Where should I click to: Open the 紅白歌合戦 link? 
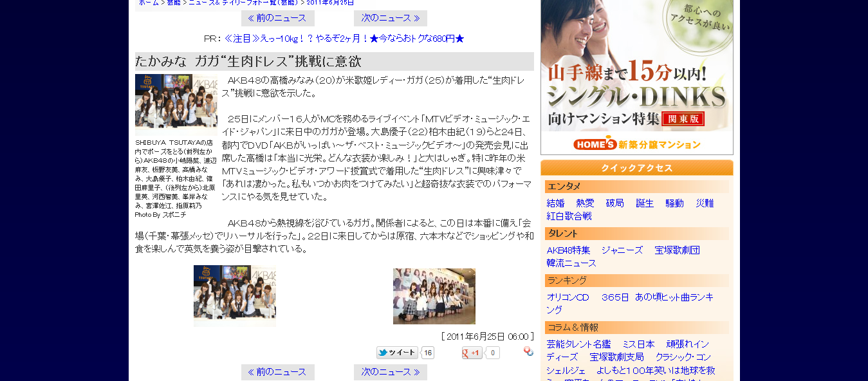click(569, 216)
